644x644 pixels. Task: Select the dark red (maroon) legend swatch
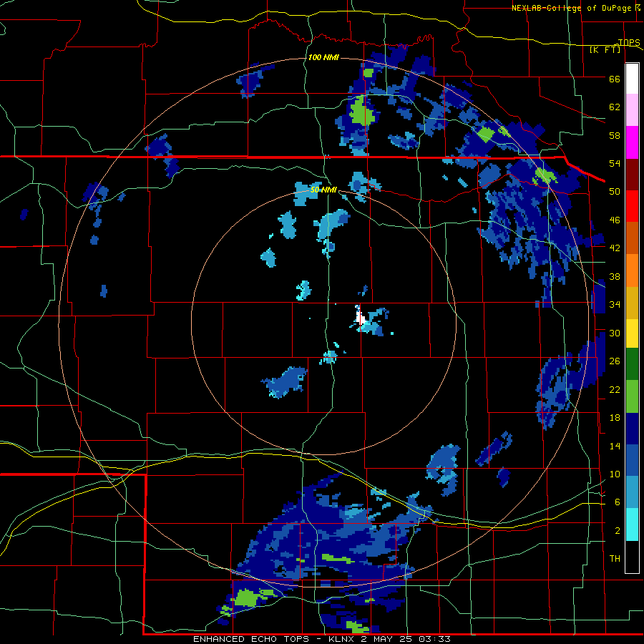coord(632,174)
